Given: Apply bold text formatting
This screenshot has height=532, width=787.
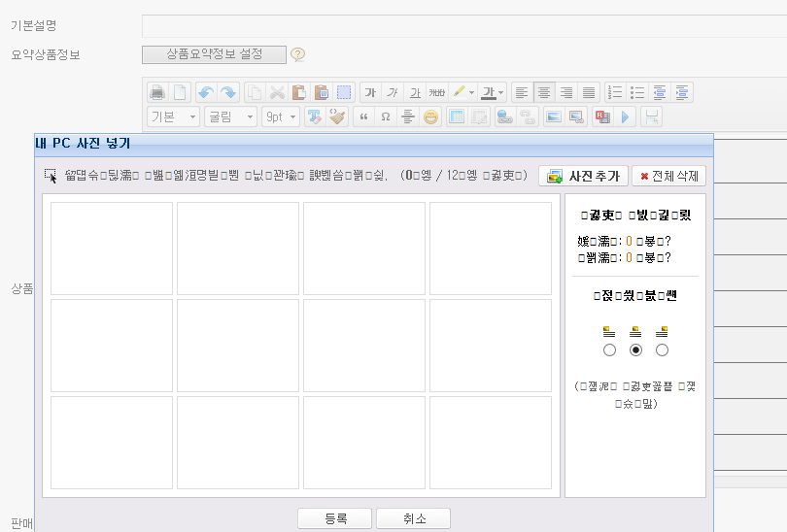Looking at the screenshot, I should pos(369,93).
